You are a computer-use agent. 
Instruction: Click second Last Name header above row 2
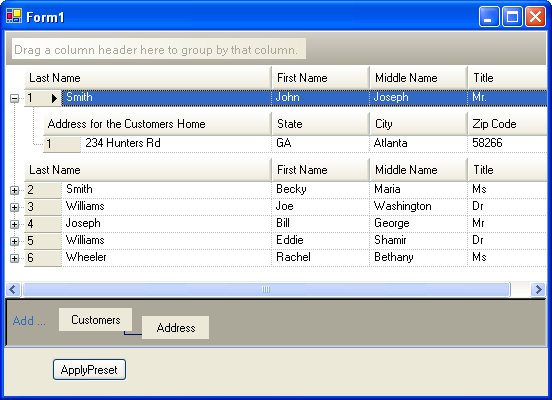[x=148, y=170]
